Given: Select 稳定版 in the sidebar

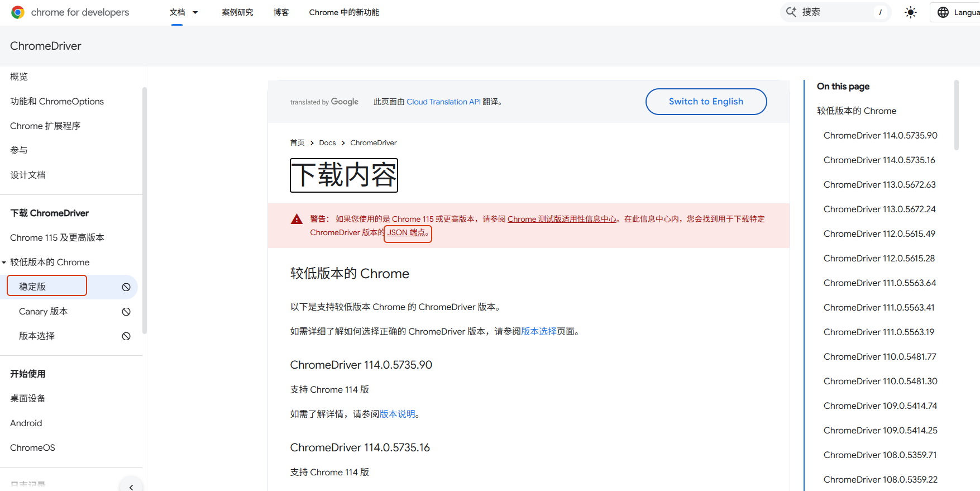Looking at the screenshot, I should tap(32, 287).
